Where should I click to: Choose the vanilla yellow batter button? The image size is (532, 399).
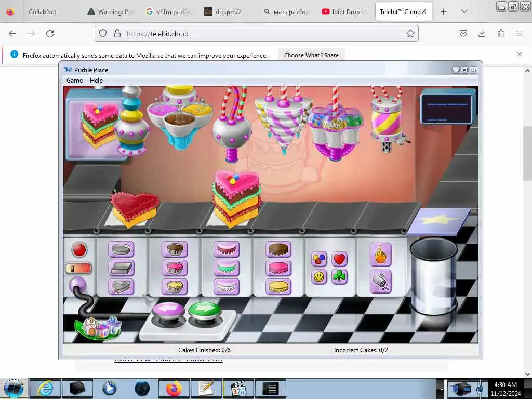coord(175,287)
